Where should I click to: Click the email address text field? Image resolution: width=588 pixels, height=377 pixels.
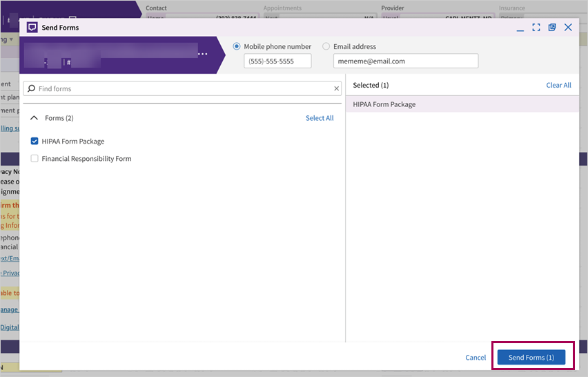[x=405, y=61]
